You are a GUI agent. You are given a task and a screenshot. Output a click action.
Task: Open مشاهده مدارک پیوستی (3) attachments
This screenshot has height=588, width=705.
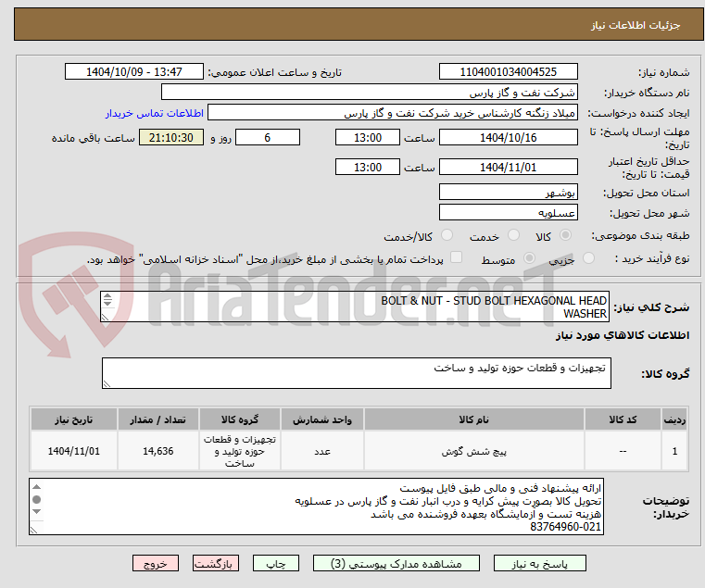click(x=397, y=563)
